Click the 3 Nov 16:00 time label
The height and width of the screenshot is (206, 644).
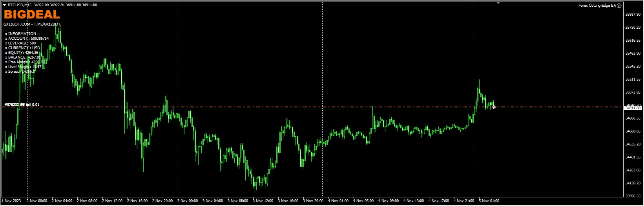(x=288, y=201)
